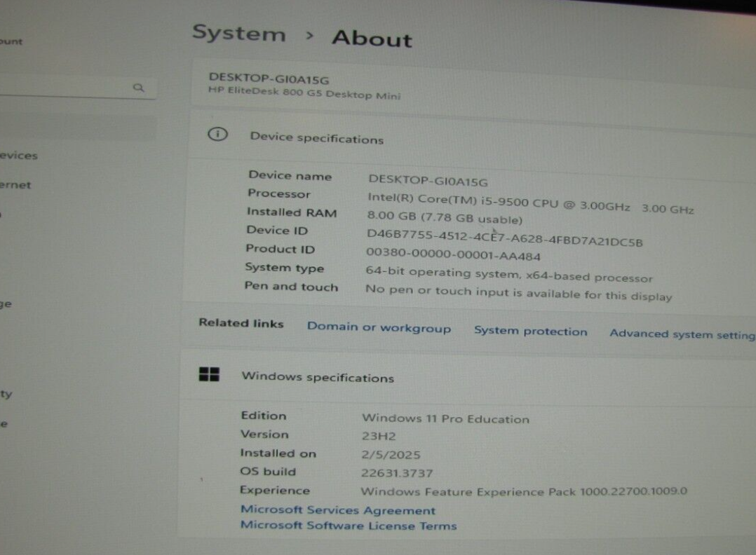
Task: Click HP EliteDesk 800 G5 Desktop Mini text
Action: 304,92
